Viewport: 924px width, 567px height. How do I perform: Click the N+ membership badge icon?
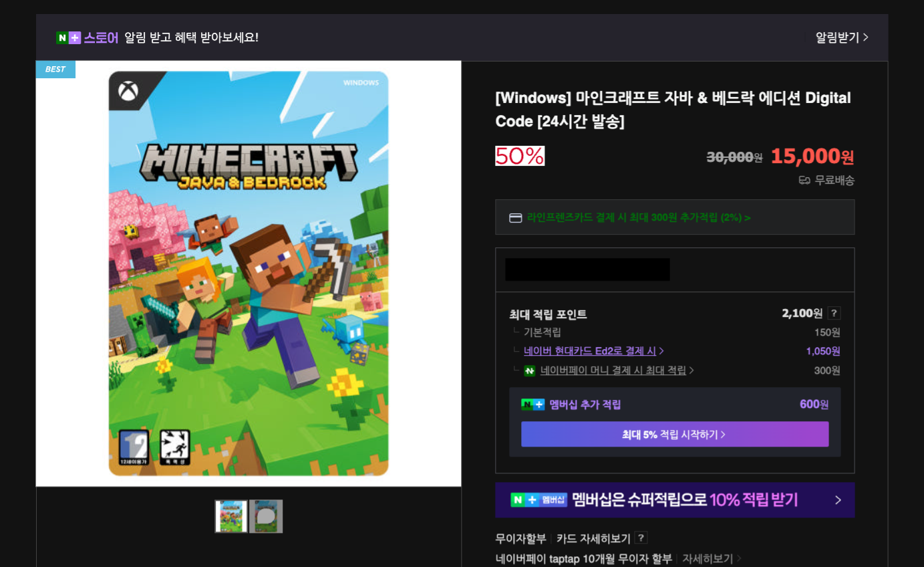coord(532,405)
